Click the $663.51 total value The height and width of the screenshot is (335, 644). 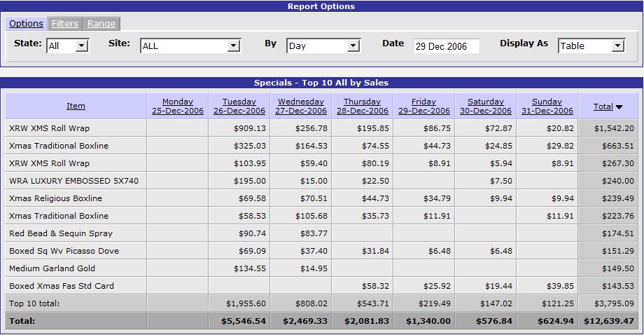(618, 146)
